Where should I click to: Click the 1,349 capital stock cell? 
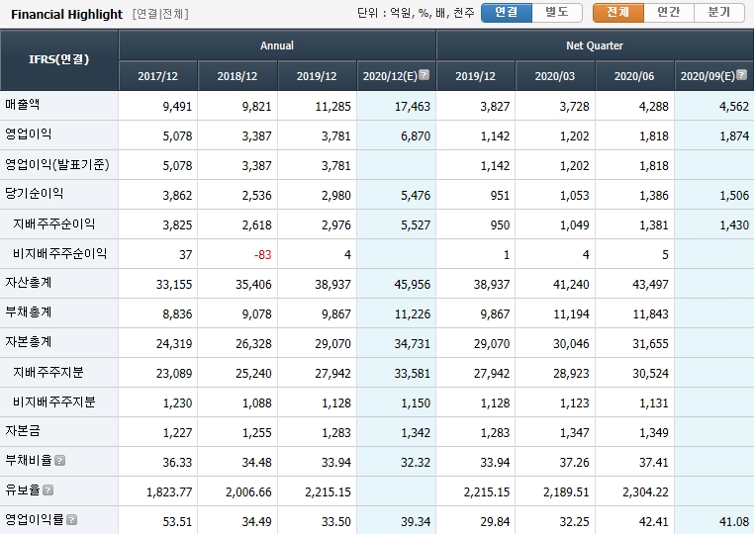(x=634, y=432)
